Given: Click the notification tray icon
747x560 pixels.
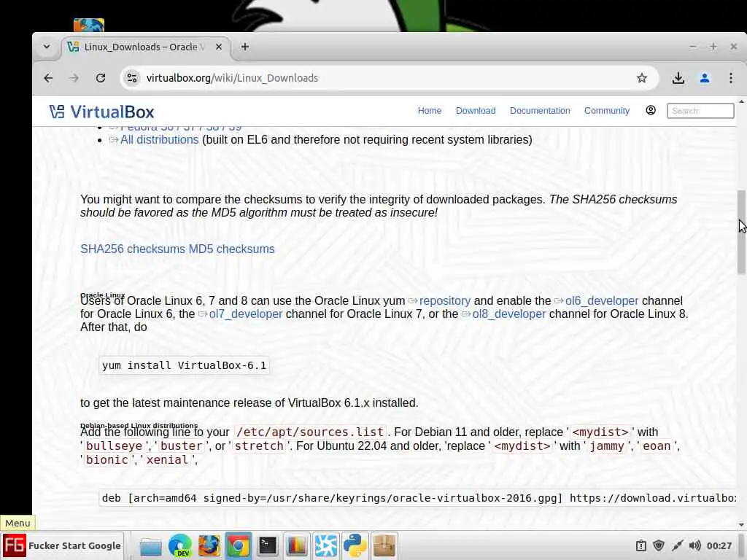Looking at the screenshot, I should pyautogui.click(x=640, y=545).
